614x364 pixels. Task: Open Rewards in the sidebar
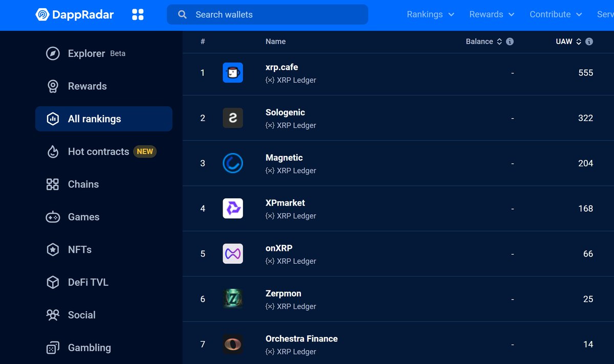(104, 86)
